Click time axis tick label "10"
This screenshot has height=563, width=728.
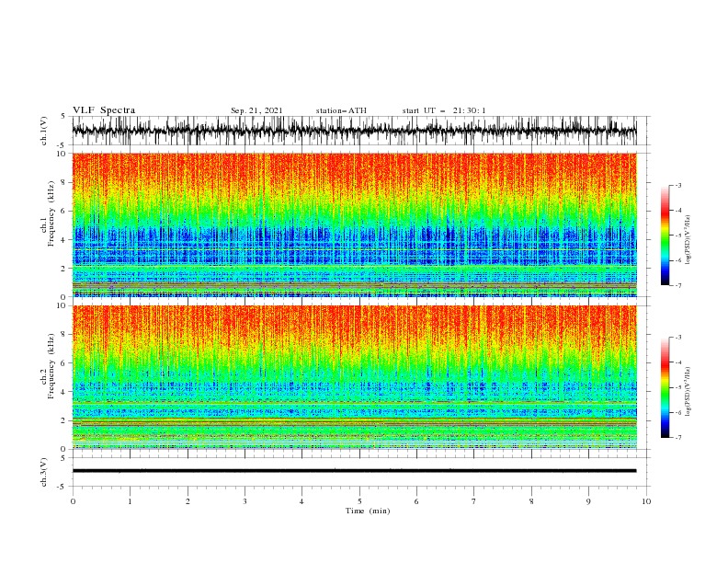[646, 501]
